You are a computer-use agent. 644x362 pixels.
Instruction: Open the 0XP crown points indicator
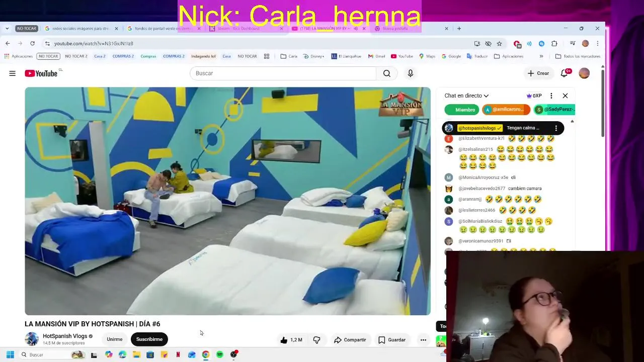click(534, 96)
